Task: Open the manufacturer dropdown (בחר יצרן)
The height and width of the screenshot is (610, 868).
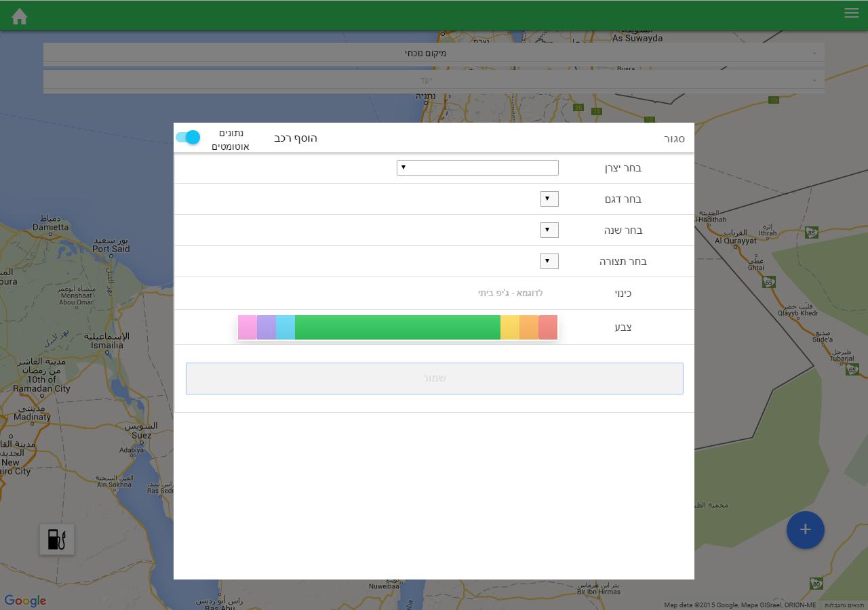Action: click(x=477, y=167)
